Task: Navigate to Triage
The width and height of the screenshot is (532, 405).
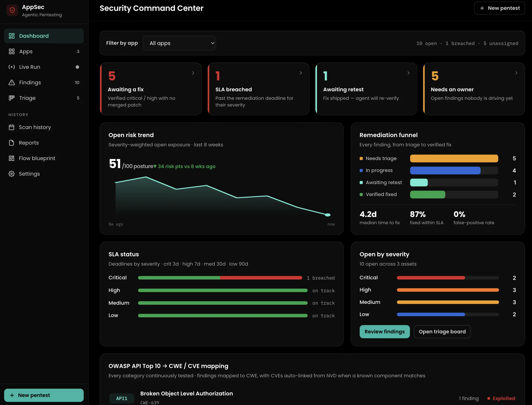Action: (x=44, y=98)
